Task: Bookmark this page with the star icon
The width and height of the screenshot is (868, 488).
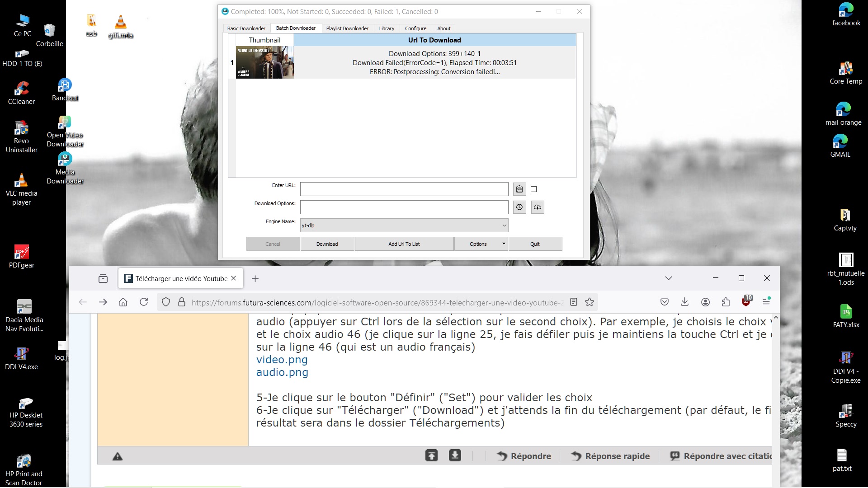Action: (590, 302)
